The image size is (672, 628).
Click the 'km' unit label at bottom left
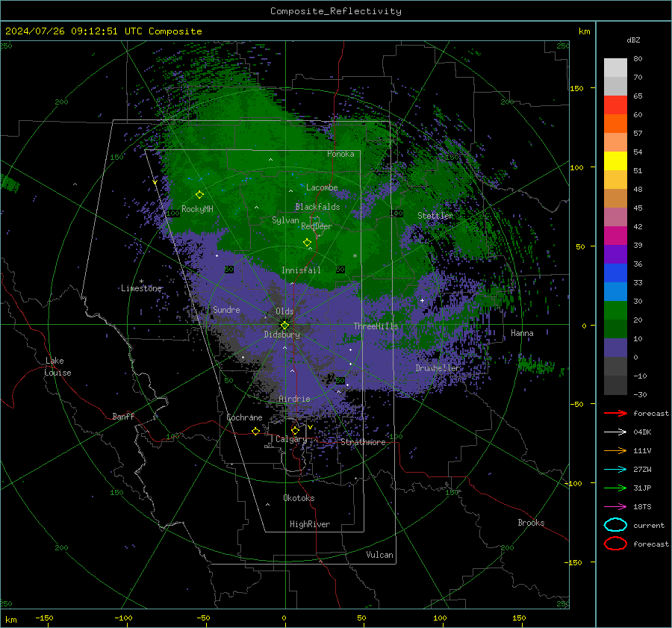pyautogui.click(x=10, y=620)
